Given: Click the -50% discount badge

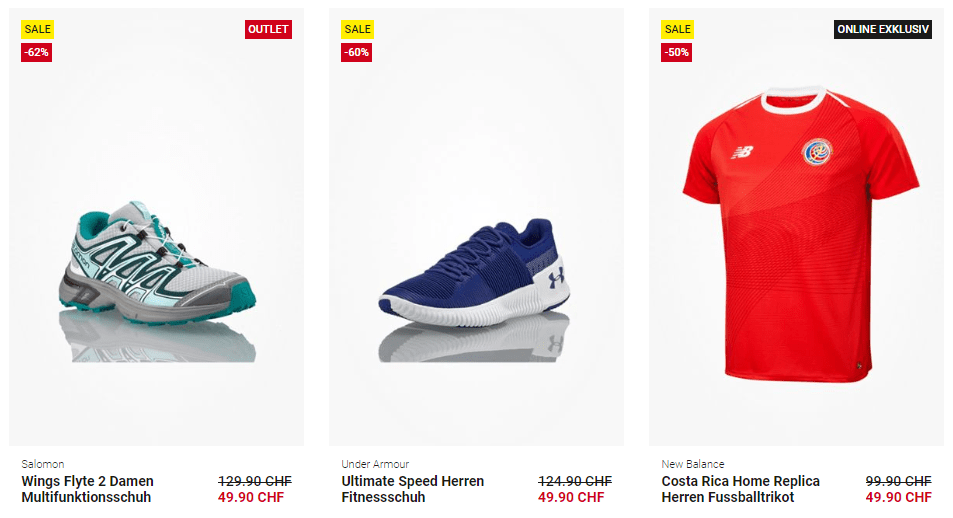Looking at the screenshot, I should tap(676, 52).
